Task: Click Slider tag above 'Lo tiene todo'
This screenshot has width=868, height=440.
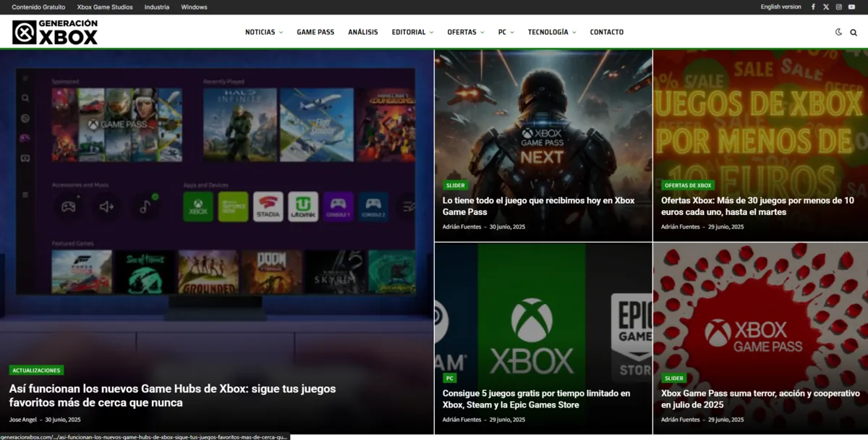Action: 456,185
